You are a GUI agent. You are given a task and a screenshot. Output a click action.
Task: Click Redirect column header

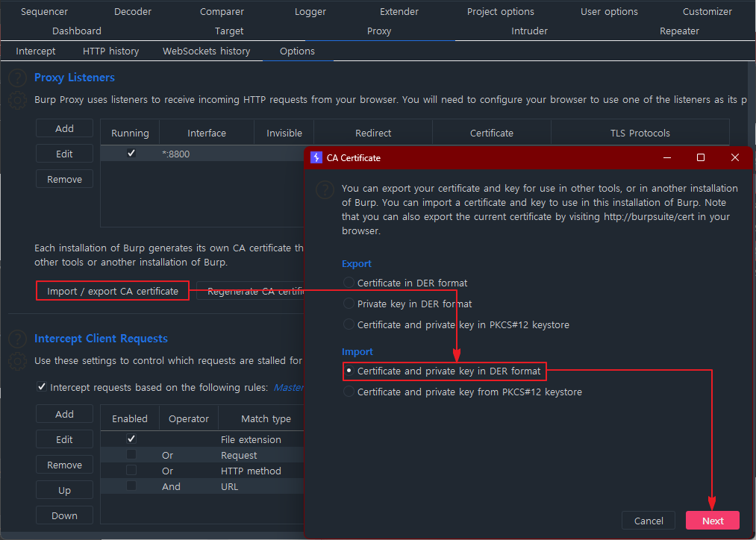click(x=373, y=133)
